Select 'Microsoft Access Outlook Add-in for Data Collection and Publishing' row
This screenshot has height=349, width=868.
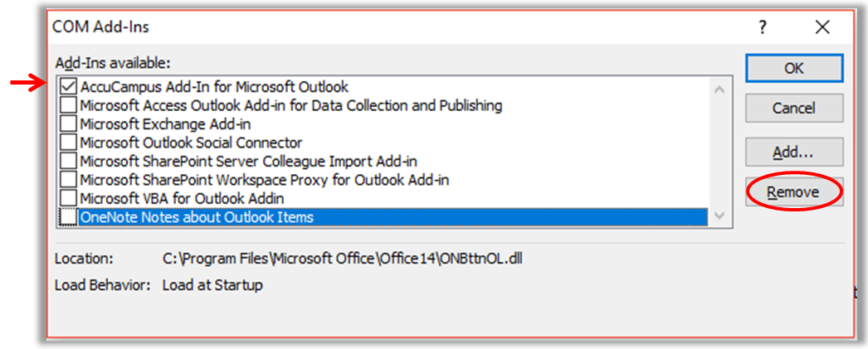(x=292, y=105)
